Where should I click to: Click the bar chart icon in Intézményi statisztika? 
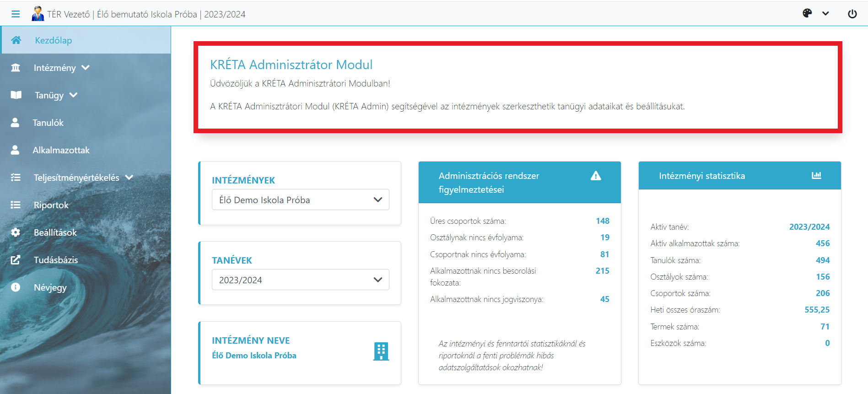816,175
